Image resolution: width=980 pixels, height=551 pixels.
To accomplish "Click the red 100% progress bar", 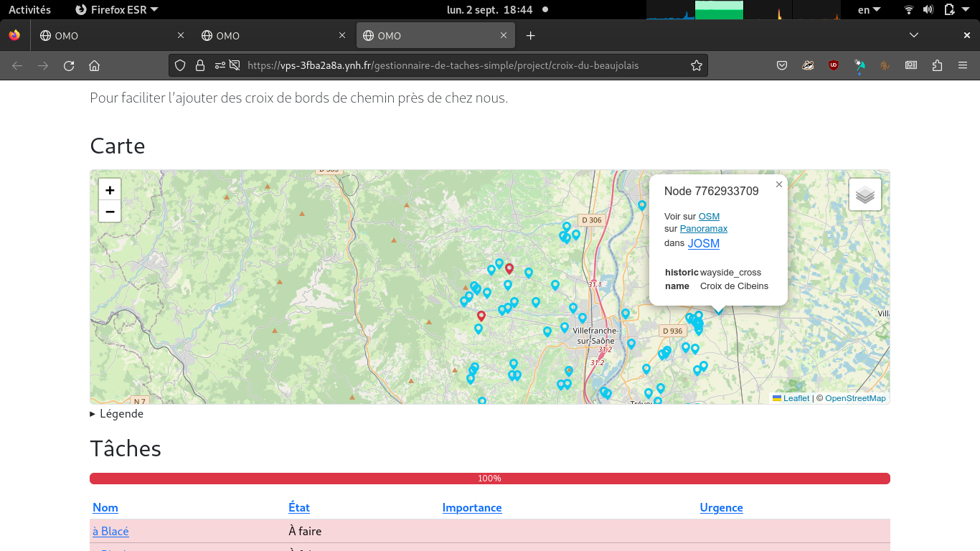I will (x=489, y=479).
